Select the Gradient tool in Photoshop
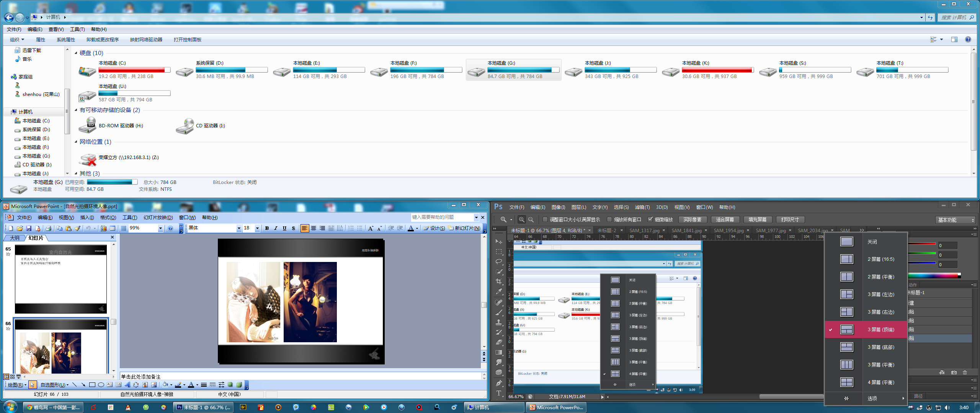The image size is (980, 413). (x=498, y=352)
